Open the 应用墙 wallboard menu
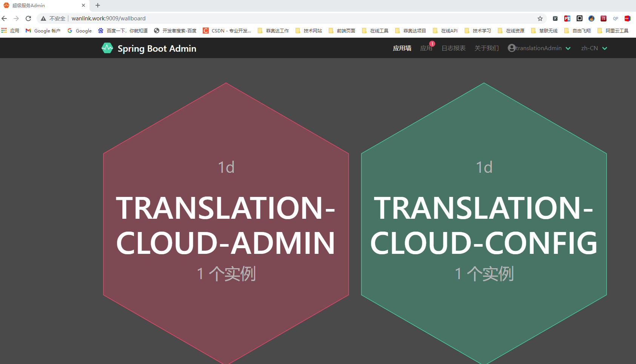 [402, 48]
